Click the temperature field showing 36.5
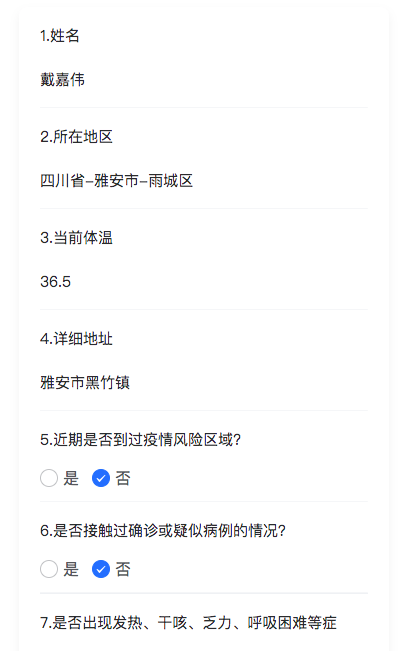This screenshot has width=406, height=651. click(203, 281)
